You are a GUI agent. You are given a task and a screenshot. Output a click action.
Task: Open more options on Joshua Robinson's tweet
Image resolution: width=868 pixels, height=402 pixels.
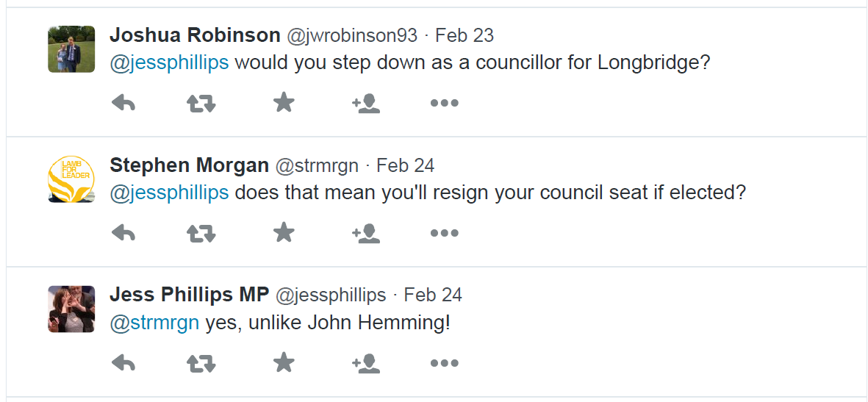click(x=444, y=104)
